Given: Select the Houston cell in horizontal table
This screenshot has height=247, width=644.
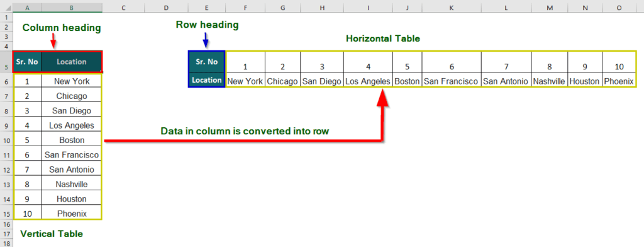Looking at the screenshot, I should (x=584, y=81).
